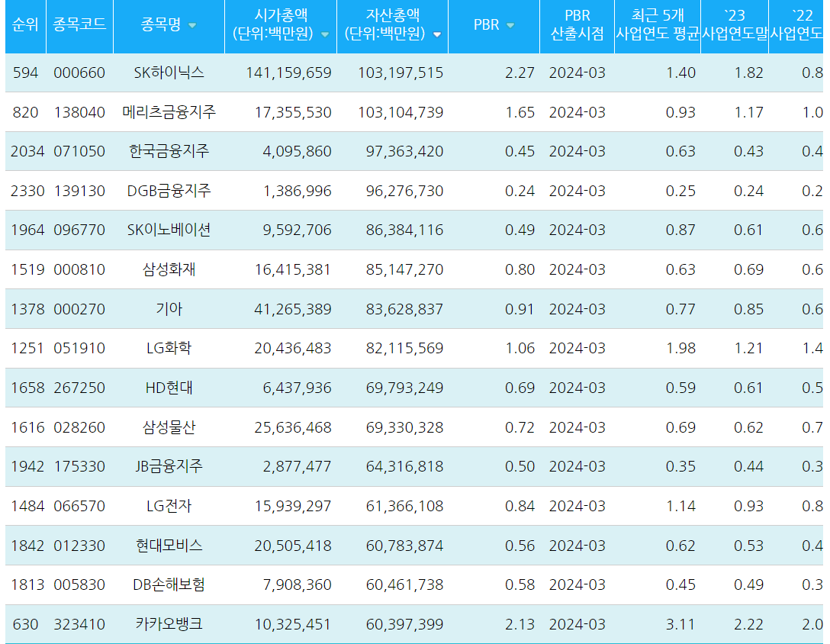Click stock code 000660
The height and width of the screenshot is (644, 830).
pos(79,72)
